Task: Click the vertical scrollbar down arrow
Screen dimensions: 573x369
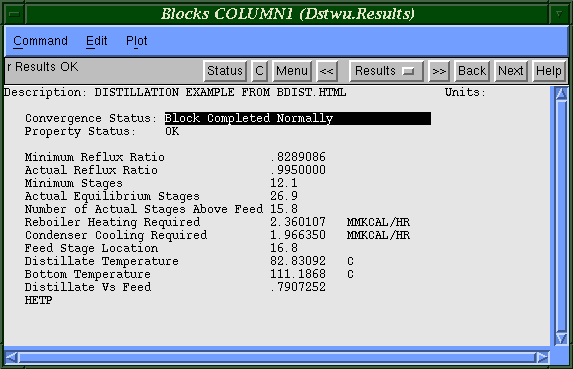Action: [x=561, y=338]
